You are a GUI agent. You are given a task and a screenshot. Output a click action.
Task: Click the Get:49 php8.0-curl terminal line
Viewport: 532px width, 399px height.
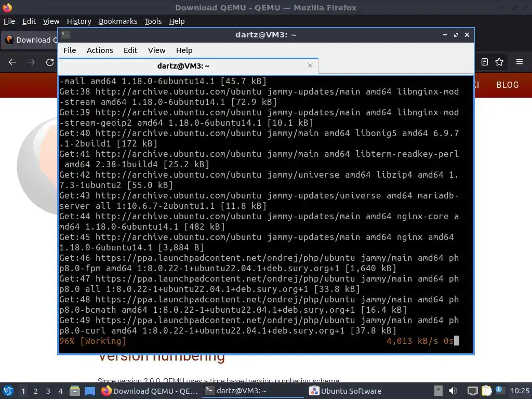click(259, 325)
